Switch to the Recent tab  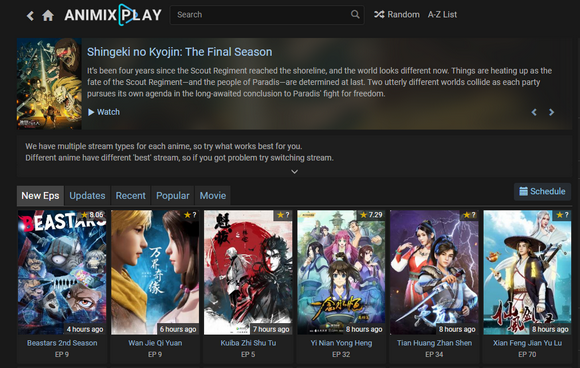[131, 196]
